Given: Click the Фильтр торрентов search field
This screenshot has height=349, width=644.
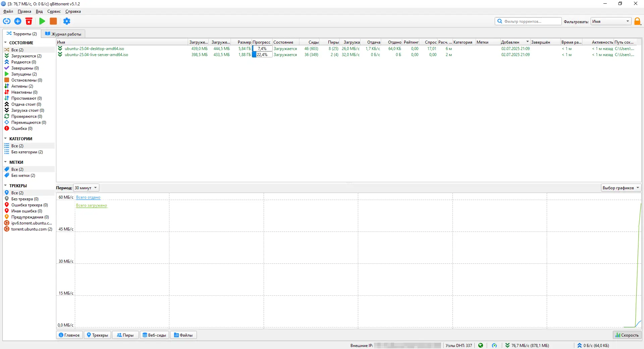Looking at the screenshot, I should (528, 21).
